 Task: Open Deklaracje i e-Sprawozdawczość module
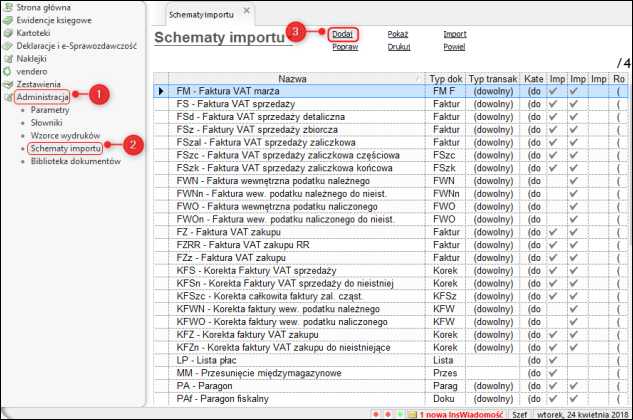[x=76, y=46]
